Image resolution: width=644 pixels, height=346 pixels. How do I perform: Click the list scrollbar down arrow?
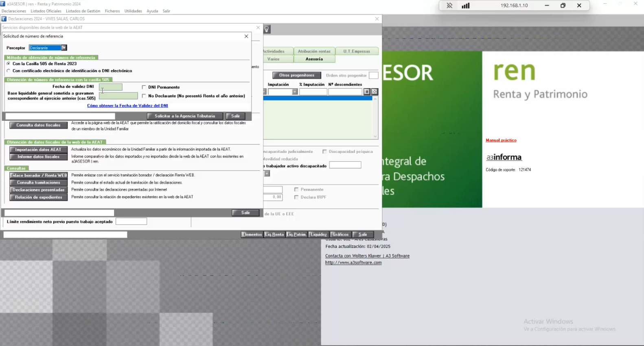375,137
